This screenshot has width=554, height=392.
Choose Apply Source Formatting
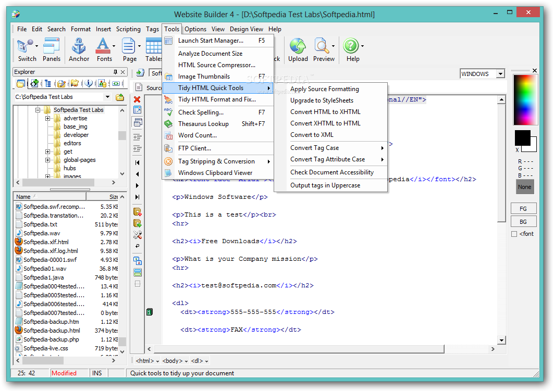click(330, 89)
